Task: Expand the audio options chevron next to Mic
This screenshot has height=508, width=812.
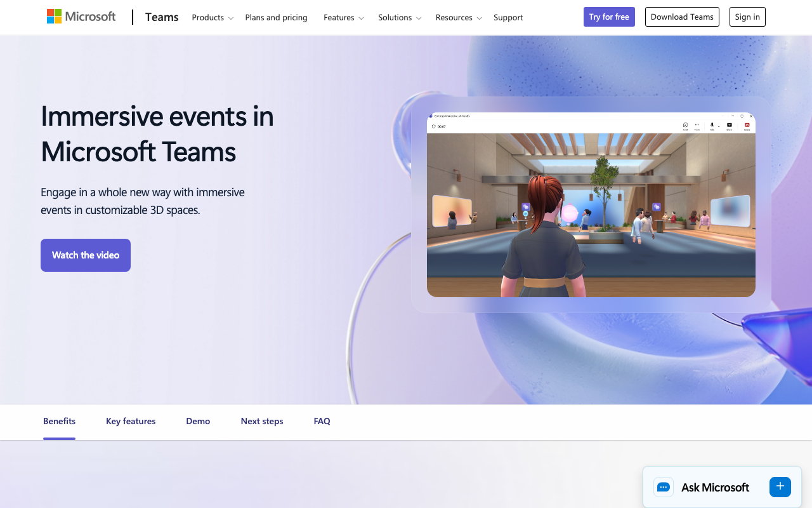Action: coord(719,126)
